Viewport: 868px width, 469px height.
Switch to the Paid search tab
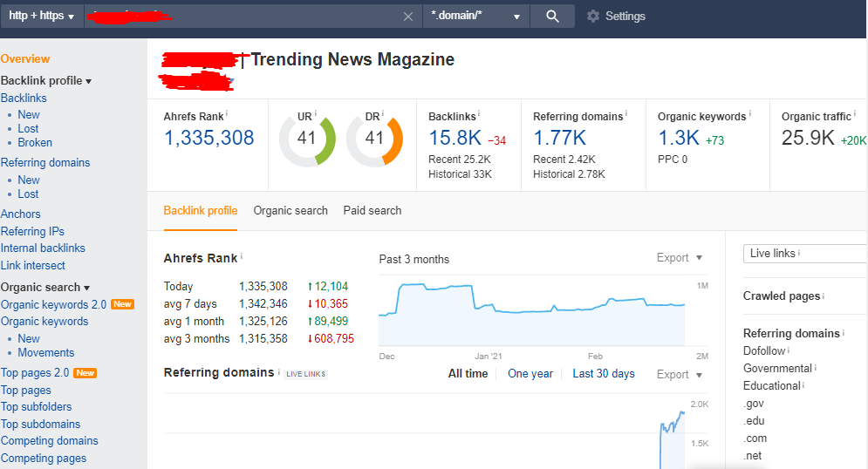click(372, 210)
